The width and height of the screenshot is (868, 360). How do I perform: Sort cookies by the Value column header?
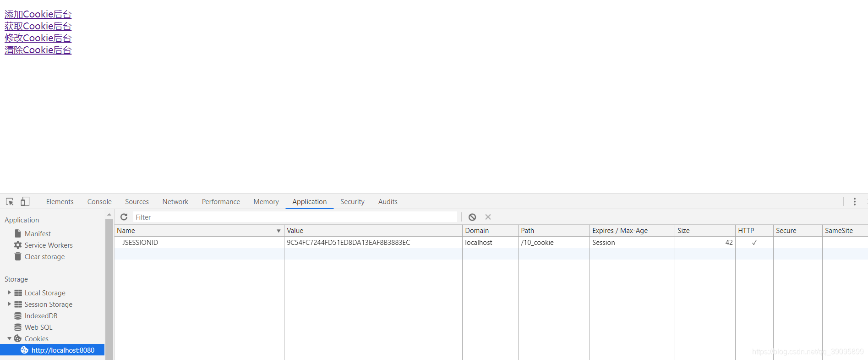373,231
